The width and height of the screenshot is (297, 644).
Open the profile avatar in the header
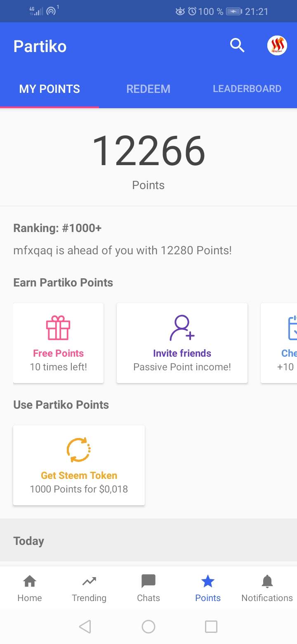coord(277,45)
